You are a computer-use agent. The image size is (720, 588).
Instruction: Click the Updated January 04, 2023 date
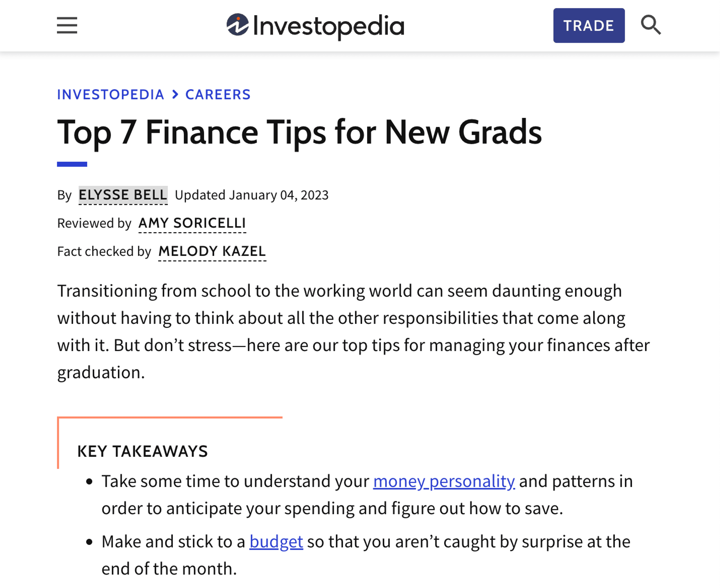(x=252, y=195)
